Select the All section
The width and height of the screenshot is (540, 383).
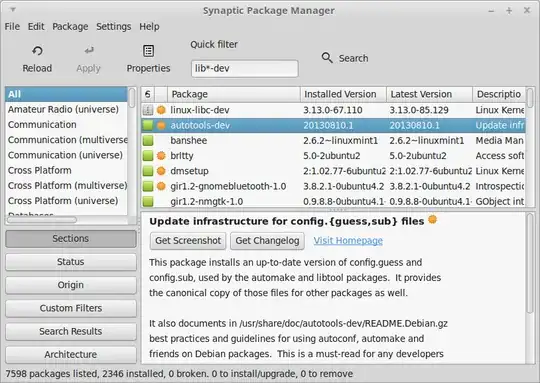point(66,94)
